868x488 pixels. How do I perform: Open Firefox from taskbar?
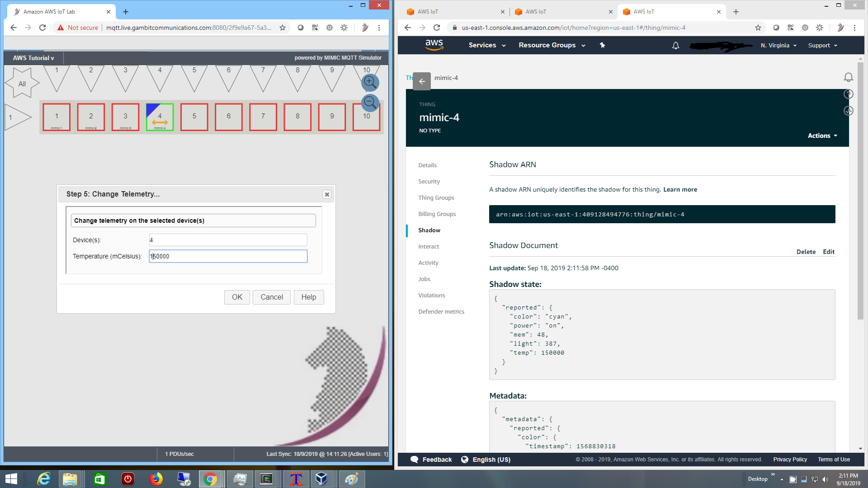pos(156,479)
